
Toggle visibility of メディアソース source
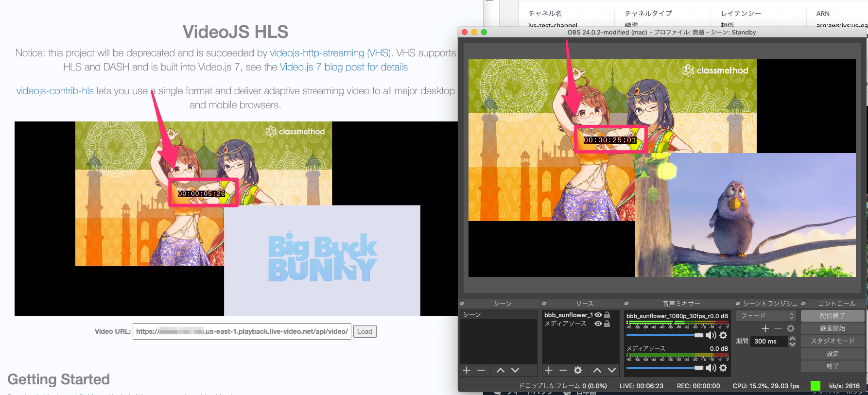pyautogui.click(x=598, y=324)
